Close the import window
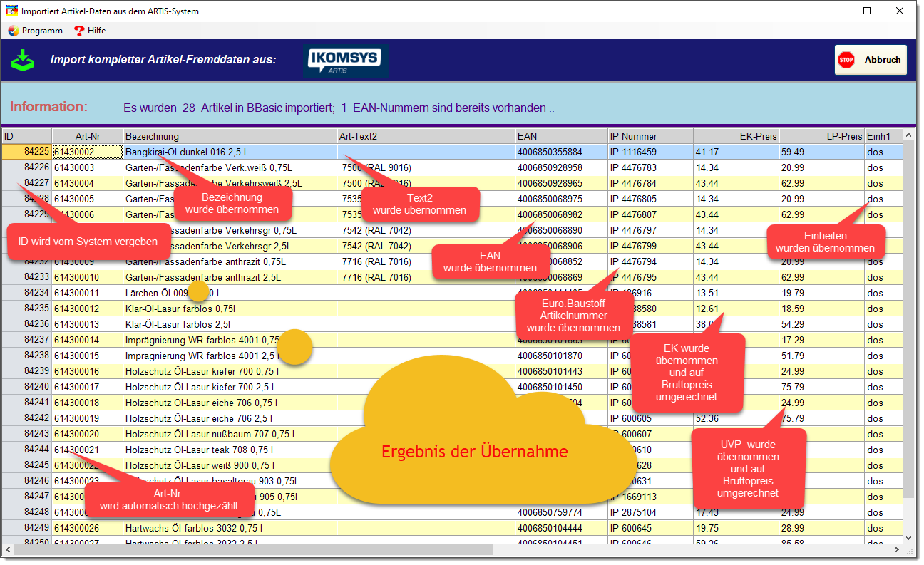The image size is (924, 565). click(x=900, y=11)
